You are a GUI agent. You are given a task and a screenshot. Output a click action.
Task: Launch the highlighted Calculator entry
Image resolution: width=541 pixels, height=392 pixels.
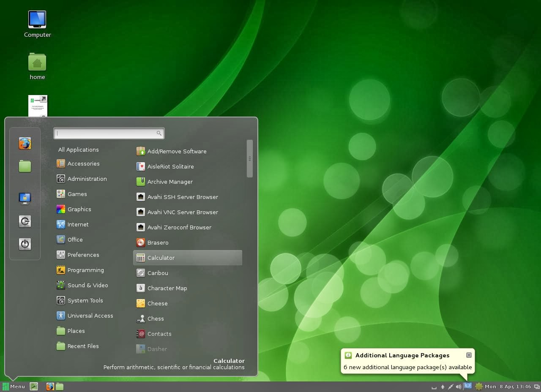pos(161,258)
